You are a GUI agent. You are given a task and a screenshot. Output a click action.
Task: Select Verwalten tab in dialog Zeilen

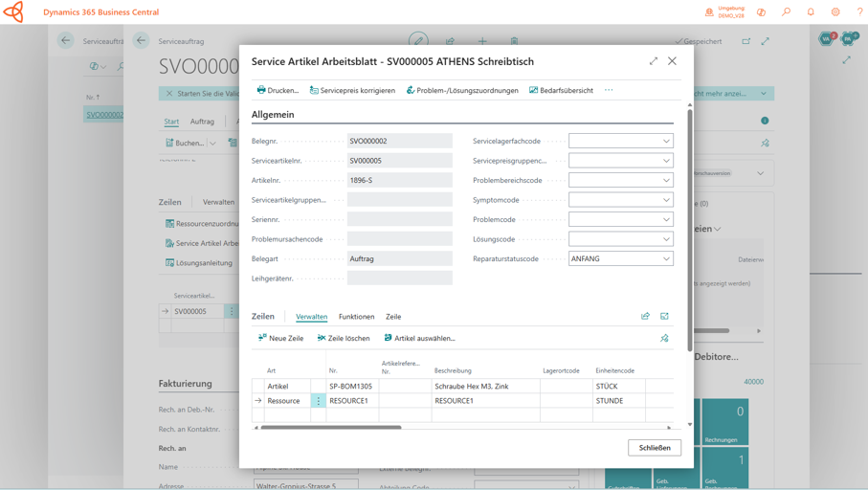click(311, 317)
